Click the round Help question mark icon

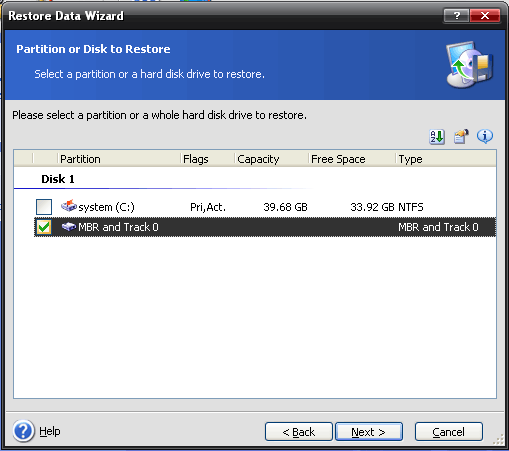click(x=23, y=431)
